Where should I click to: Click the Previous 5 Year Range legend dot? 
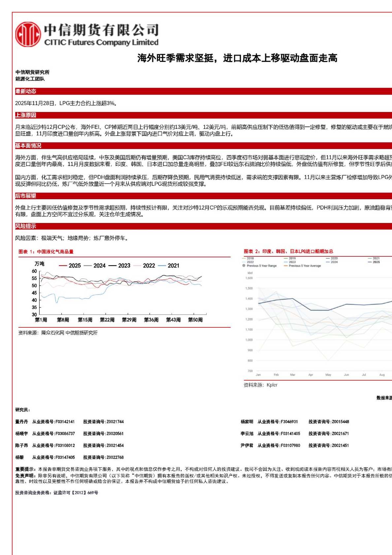pos(244,266)
